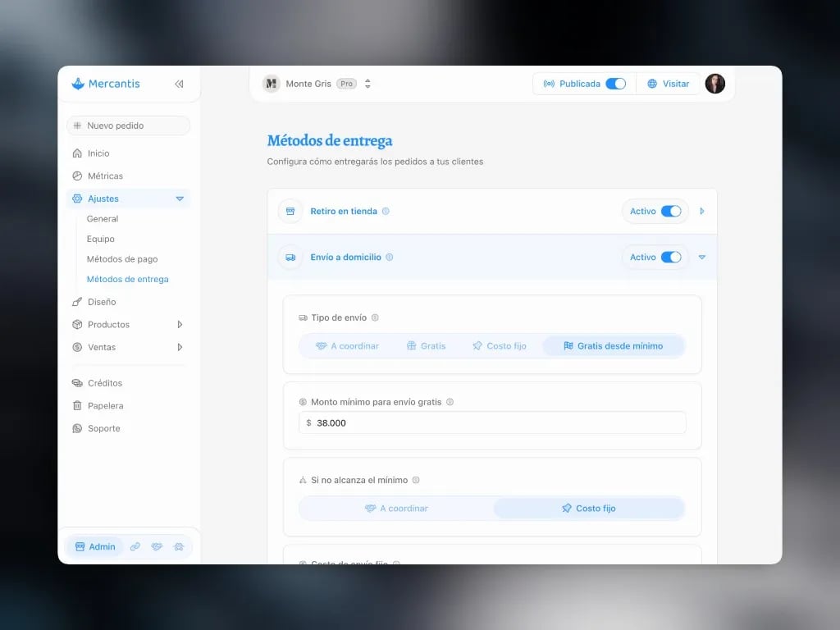Collapse the Envío a domicilio section
The image size is (840, 630).
[702, 257]
